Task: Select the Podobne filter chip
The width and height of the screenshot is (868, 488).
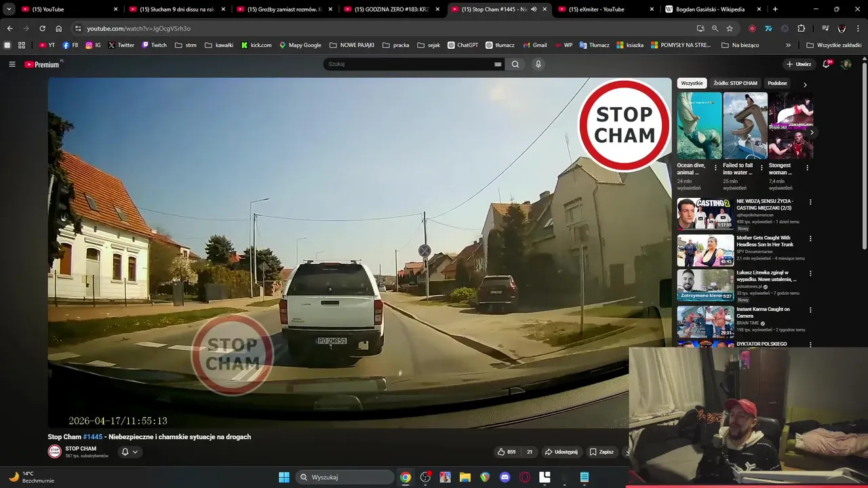Action: click(777, 83)
